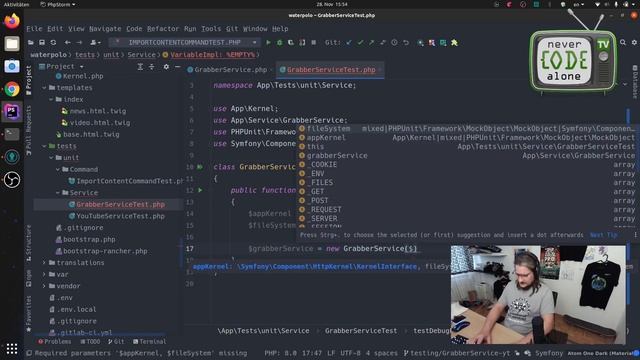Click the UTF-8 encoding in status bar
The image size is (640, 360).
[x=349, y=353]
